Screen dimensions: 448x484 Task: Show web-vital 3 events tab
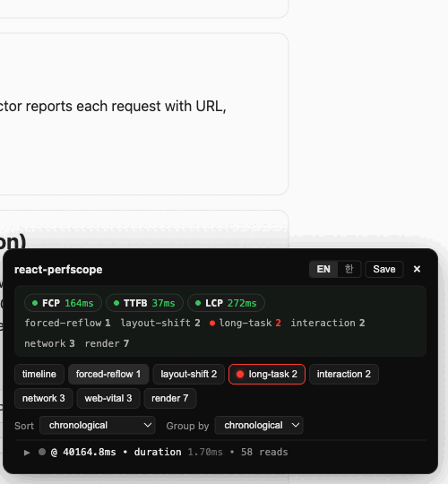(108, 398)
